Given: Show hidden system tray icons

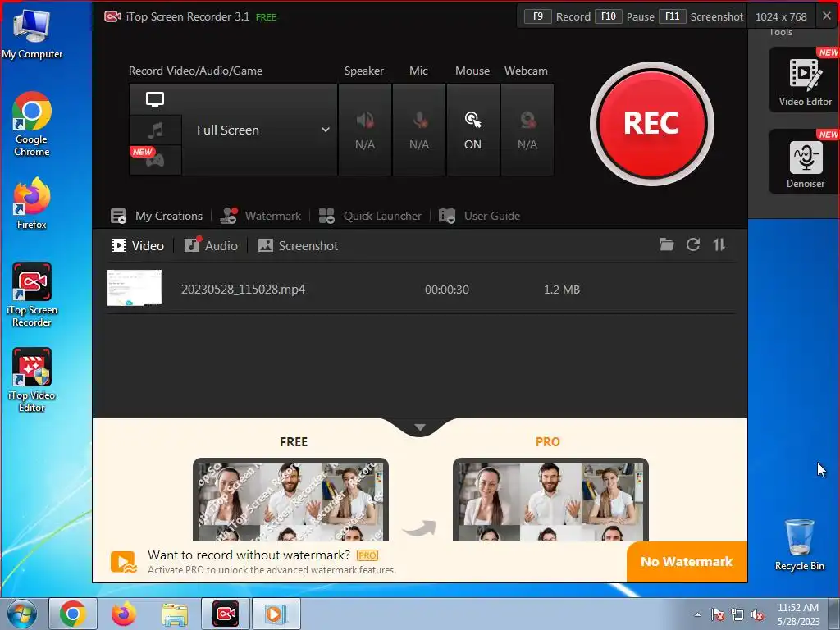Looking at the screenshot, I should tap(697, 615).
